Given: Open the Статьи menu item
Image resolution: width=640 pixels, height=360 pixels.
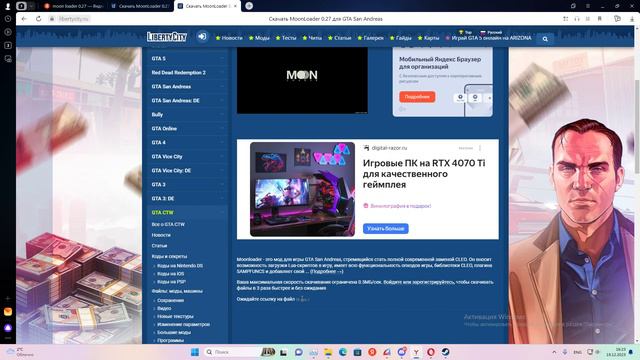Looking at the screenshot, I should [340, 38].
